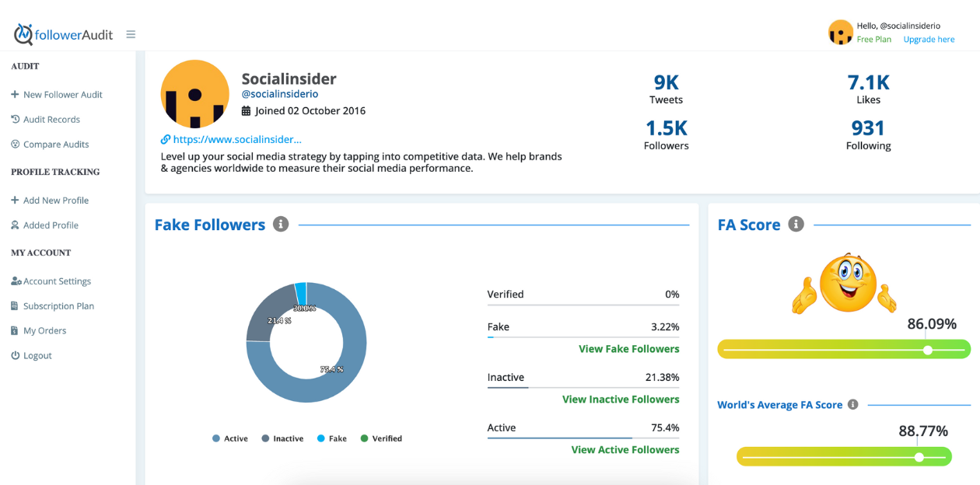Click the 9K Tweets stat

pos(667,89)
